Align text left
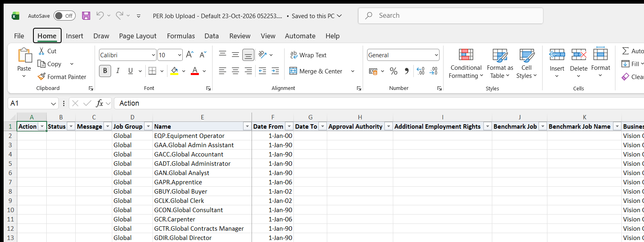The height and width of the screenshot is (242, 644). point(223,71)
